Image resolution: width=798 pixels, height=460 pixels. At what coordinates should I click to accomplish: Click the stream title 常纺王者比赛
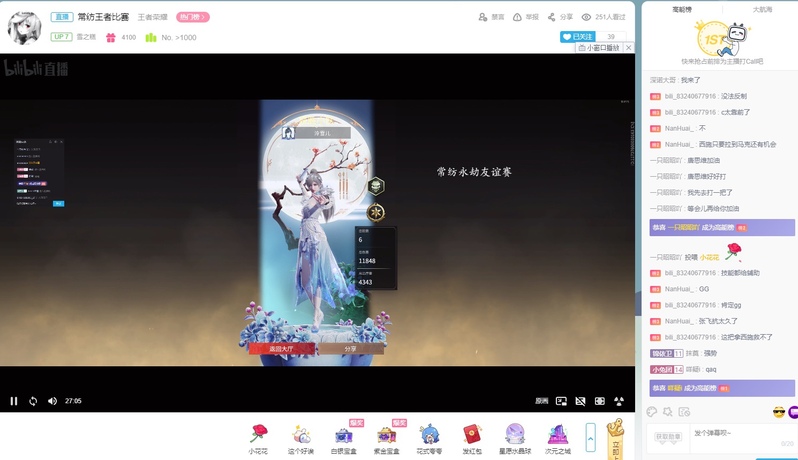pos(103,17)
